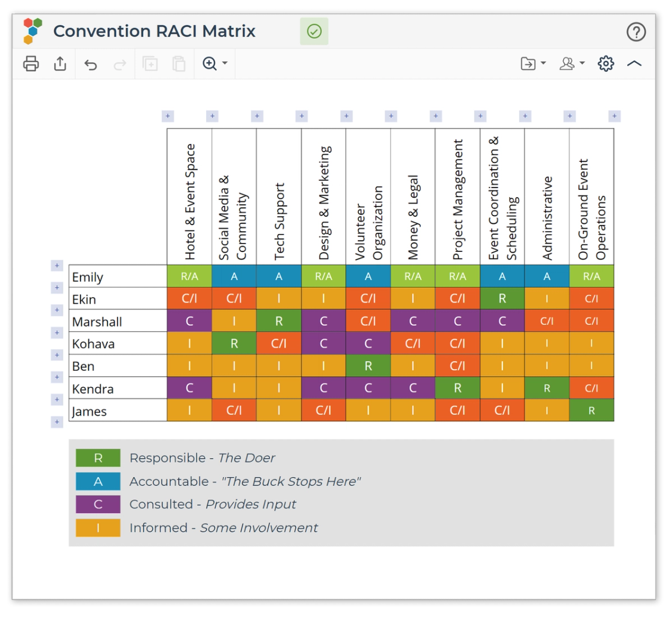The width and height of the screenshot is (672, 621).
Task: Click the zoom magnifier icon
Action: [210, 63]
